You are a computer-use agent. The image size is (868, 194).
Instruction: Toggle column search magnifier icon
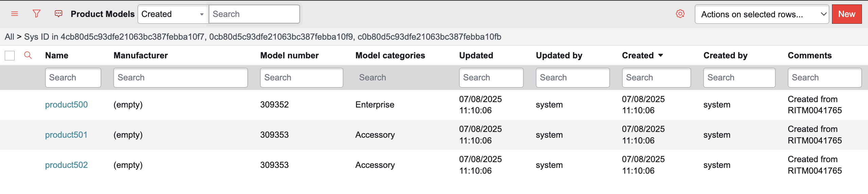click(x=28, y=55)
